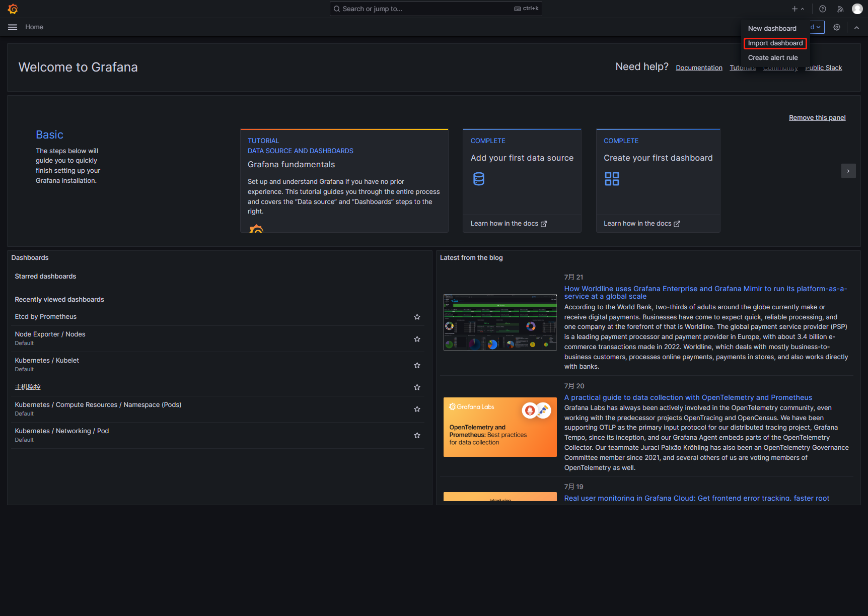Open Kubernetes / Networking / Pod dashboard
The image size is (868, 616).
pyautogui.click(x=62, y=431)
